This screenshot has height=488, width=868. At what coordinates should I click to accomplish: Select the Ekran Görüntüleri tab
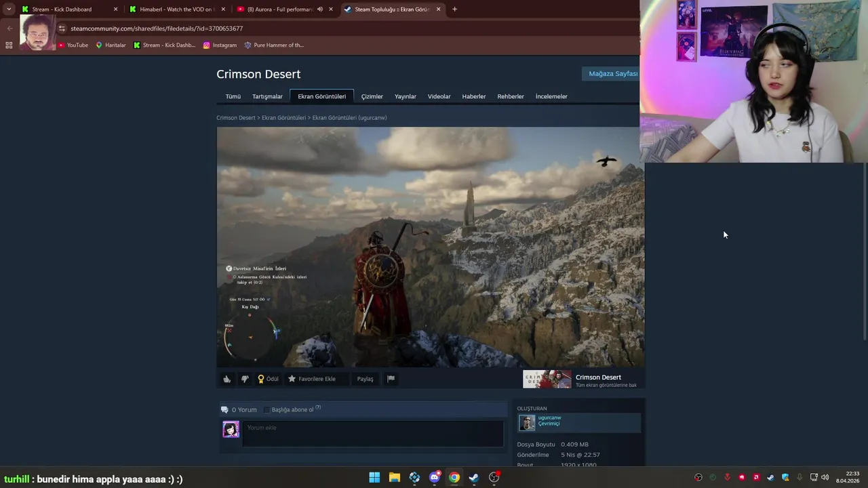pos(321,96)
